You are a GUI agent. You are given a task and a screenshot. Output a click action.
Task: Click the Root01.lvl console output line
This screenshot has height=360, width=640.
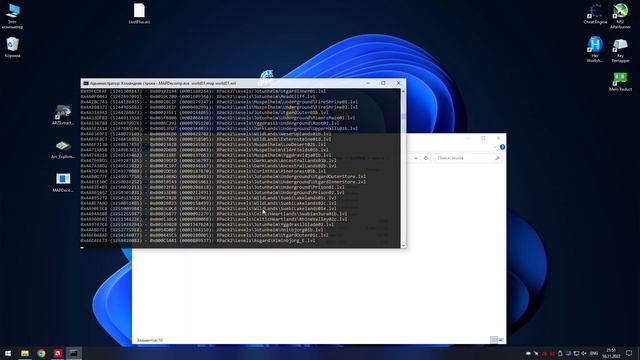pos(210,123)
